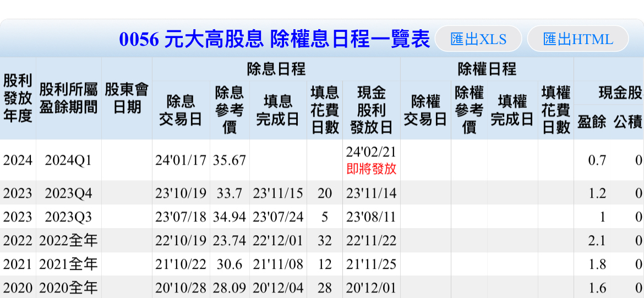Image resolution: width=644 pixels, height=298 pixels.
Task: Select the 除息交易日 column header
Action: coord(181,110)
